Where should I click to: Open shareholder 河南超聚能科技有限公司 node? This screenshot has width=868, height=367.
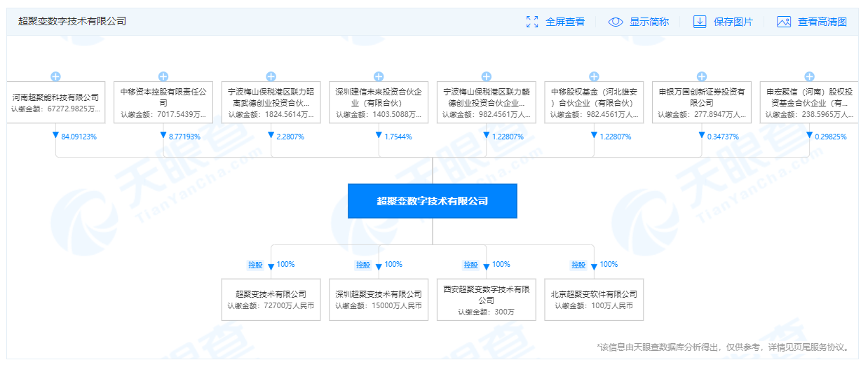pos(55,102)
